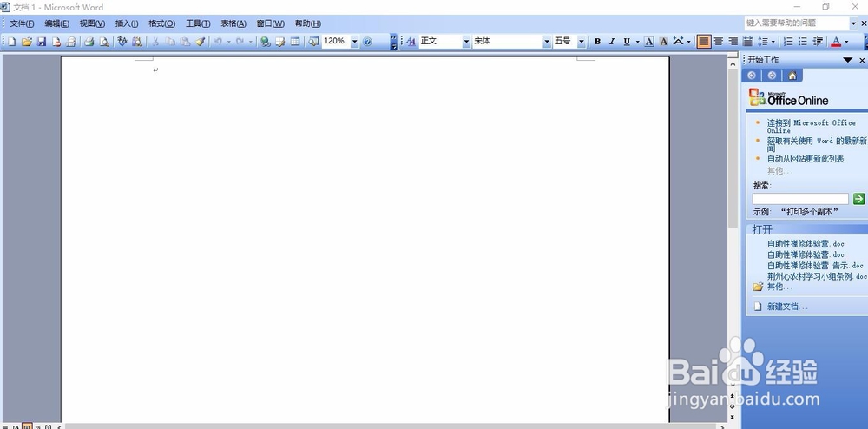Image resolution: width=868 pixels, height=429 pixels.
Task: Expand the Line Spacing dropdown arrow
Action: pyautogui.click(x=773, y=42)
